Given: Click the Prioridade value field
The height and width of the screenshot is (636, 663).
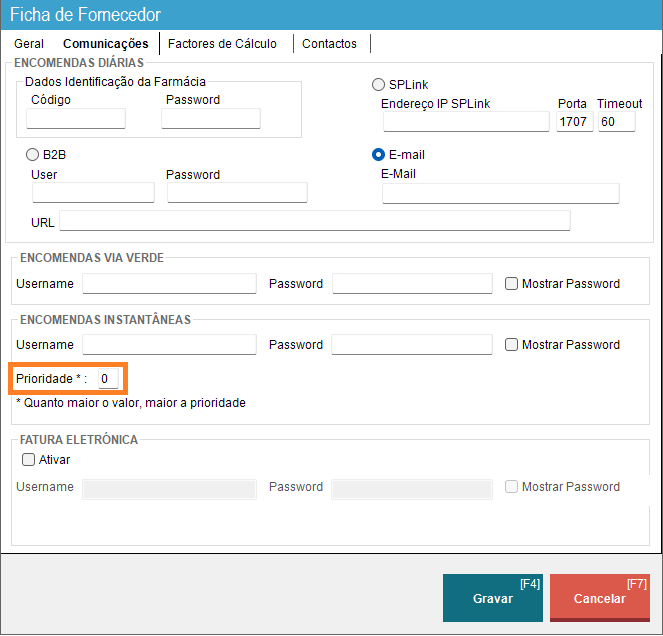Looking at the screenshot, I should [107, 379].
